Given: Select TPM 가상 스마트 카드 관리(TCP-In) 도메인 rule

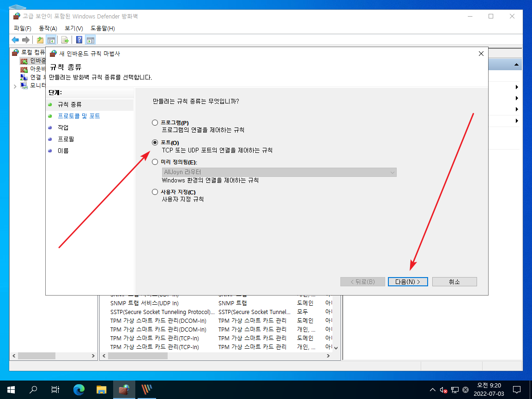Looking at the screenshot, I should (155, 339).
